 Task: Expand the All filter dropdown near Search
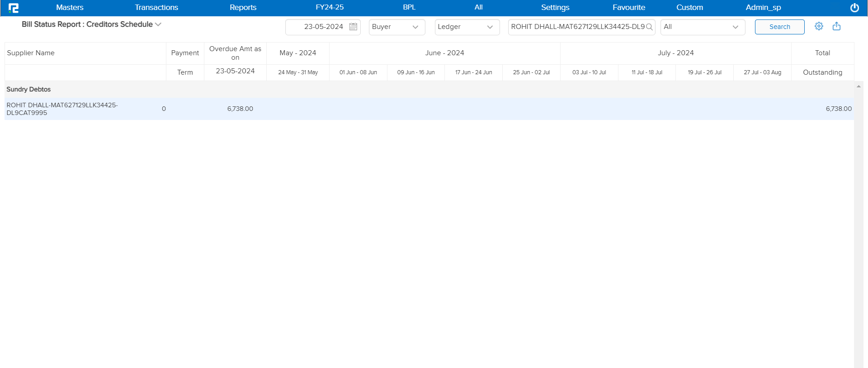point(702,27)
